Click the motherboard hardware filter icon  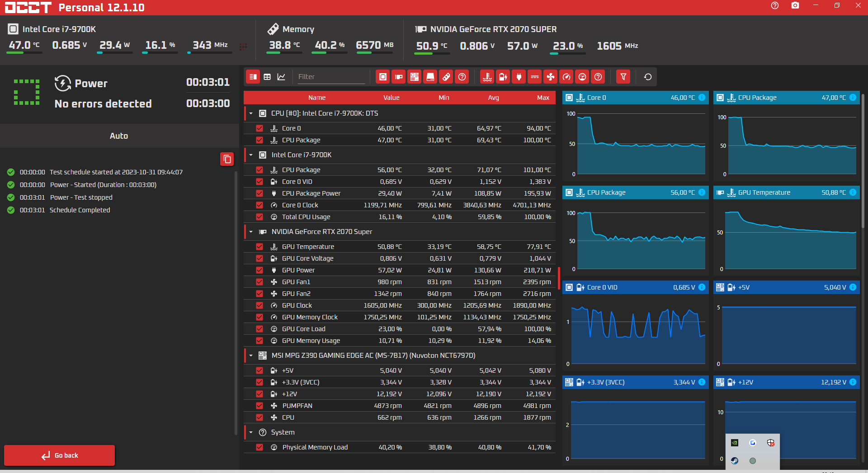tap(415, 77)
